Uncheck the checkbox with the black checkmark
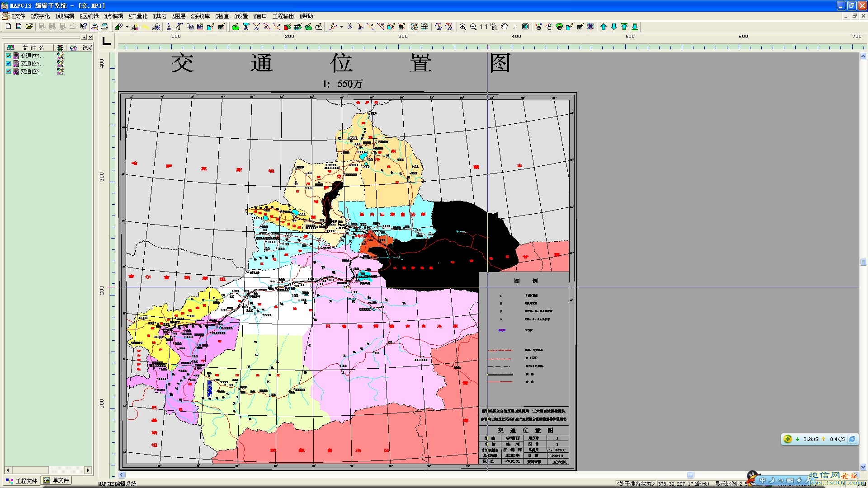 [8, 56]
